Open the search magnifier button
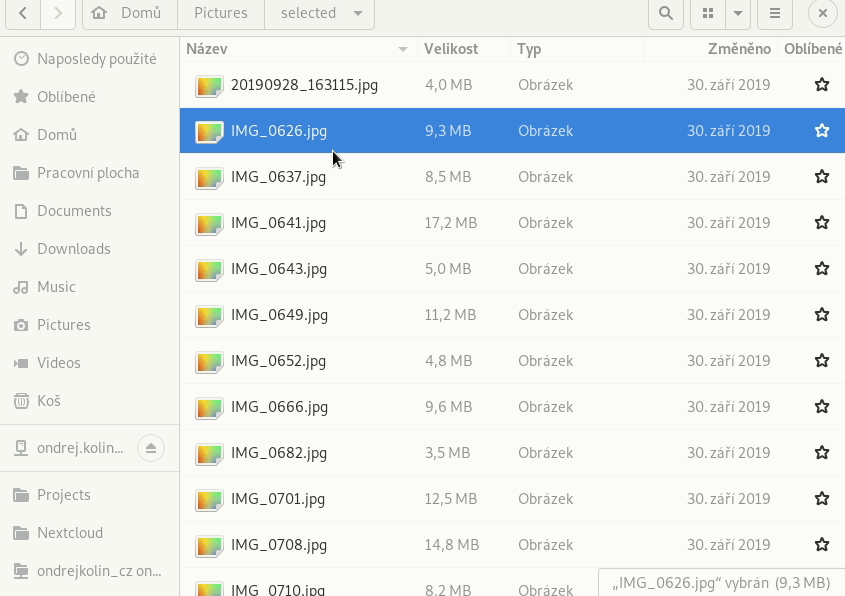 [666, 13]
